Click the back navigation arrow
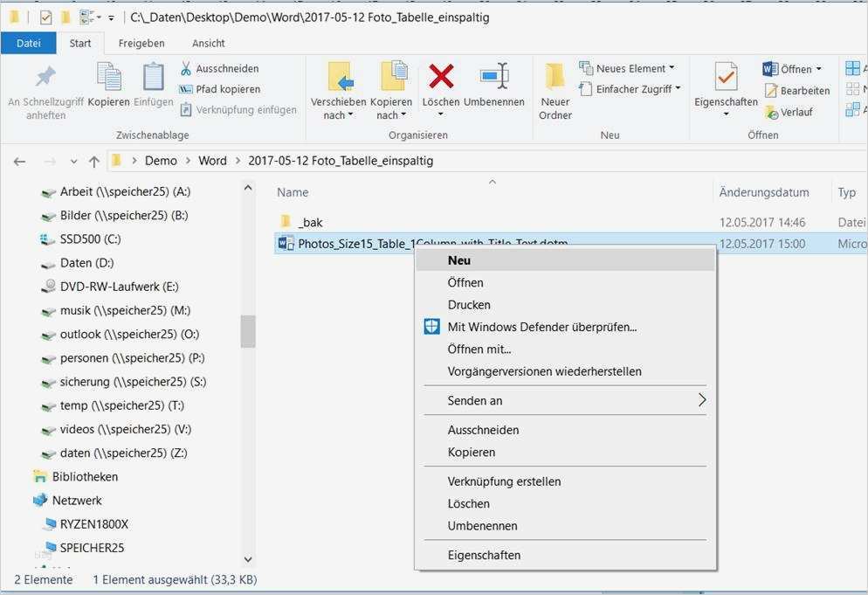Screen dimensions: 868x595 [x=19, y=162]
